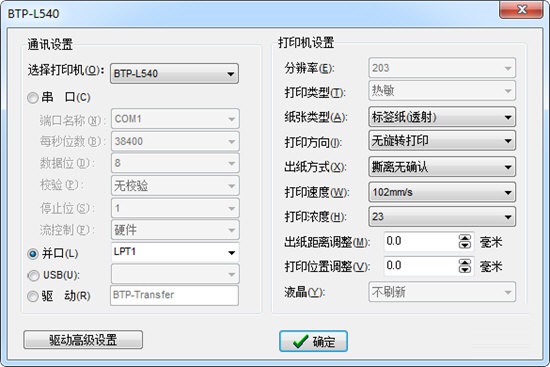This screenshot has width=550, height=367.
Task: Select the USB(U) radio button
Action: tap(33, 275)
